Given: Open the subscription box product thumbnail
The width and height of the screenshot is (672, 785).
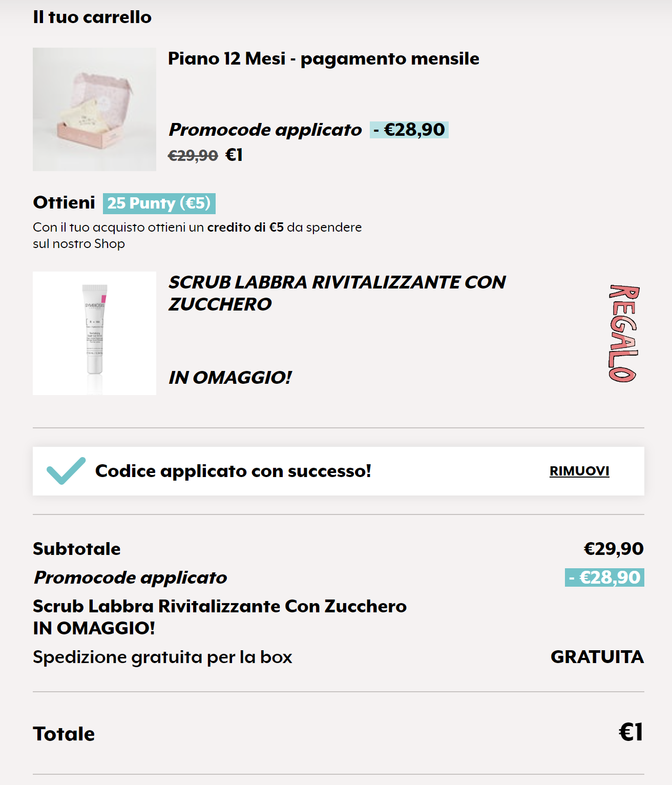Looking at the screenshot, I should pos(94,109).
